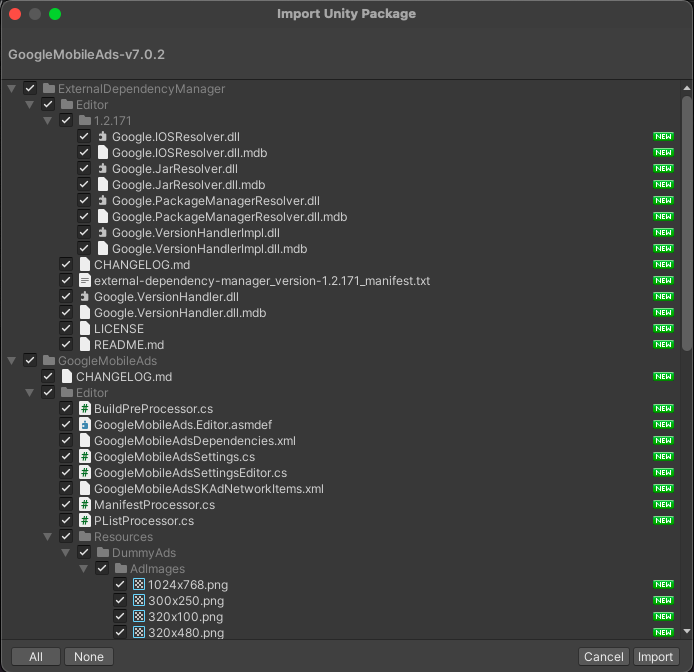The width and height of the screenshot is (694, 672).
Task: Collapse the ExternalDependencyManager folder
Action: (12, 89)
